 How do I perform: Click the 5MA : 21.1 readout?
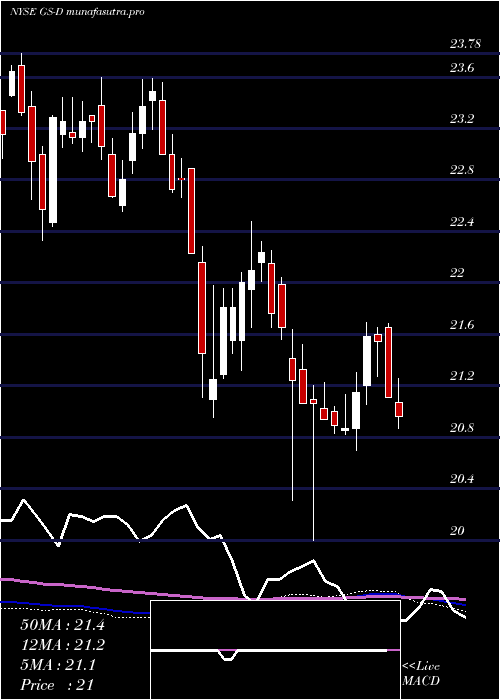point(58,665)
